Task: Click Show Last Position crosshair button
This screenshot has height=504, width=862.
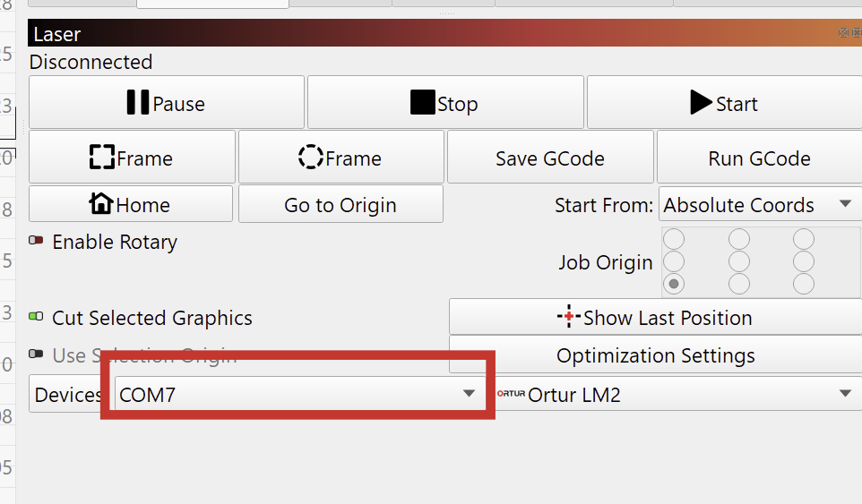Action: pos(654,317)
